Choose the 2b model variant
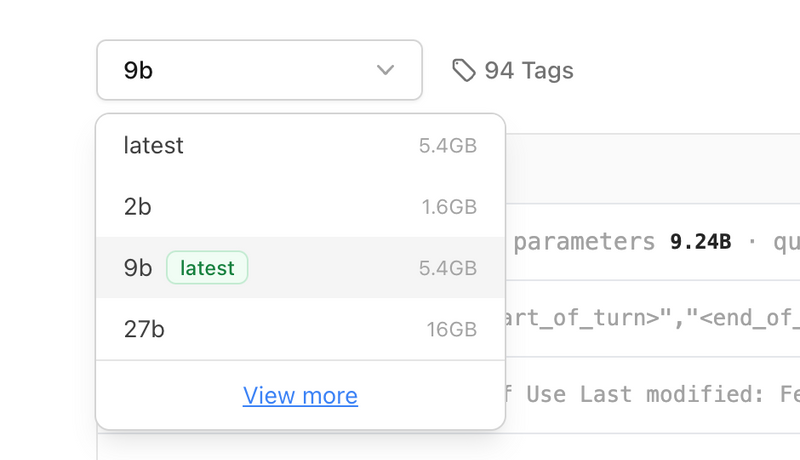Screen dimensions: 800x460 (138, 207)
